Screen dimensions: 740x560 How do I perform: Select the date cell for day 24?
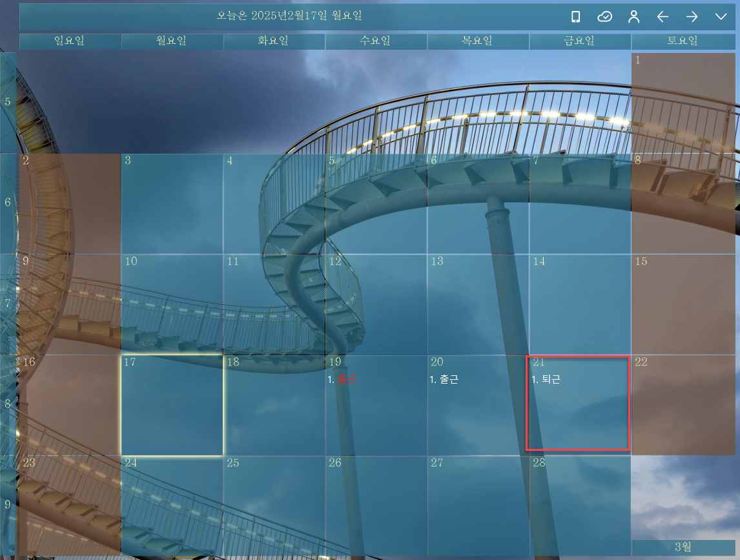point(172,505)
